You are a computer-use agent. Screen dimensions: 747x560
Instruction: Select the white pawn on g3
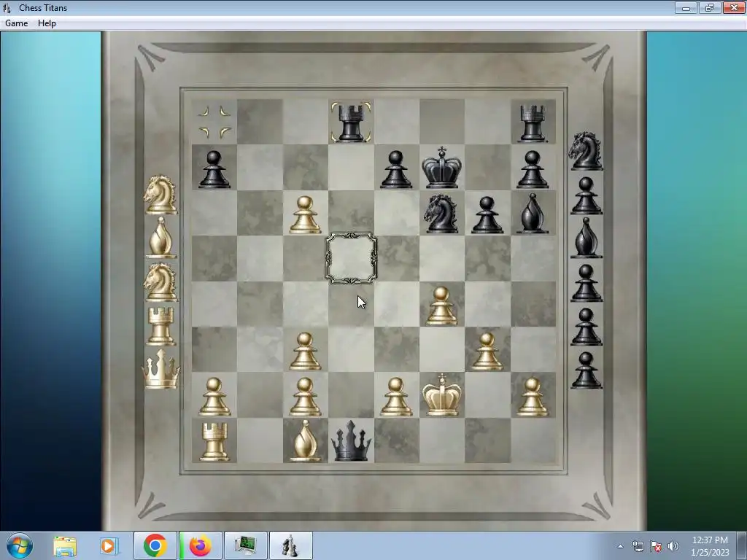point(487,351)
